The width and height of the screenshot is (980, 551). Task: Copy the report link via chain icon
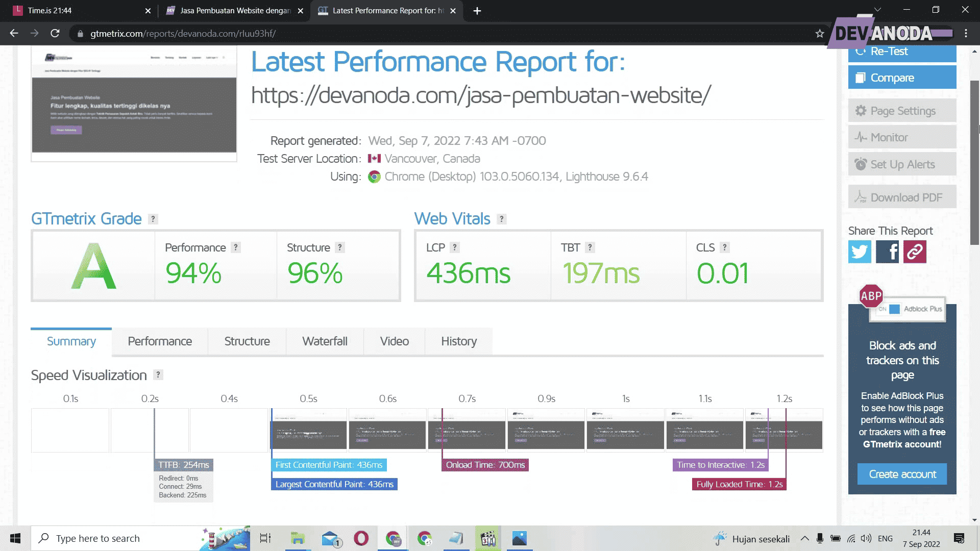(915, 252)
